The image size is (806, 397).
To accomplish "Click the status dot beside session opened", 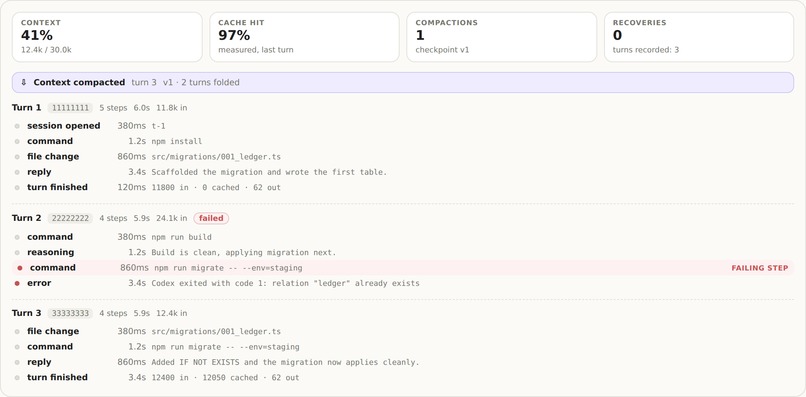I will [17, 126].
